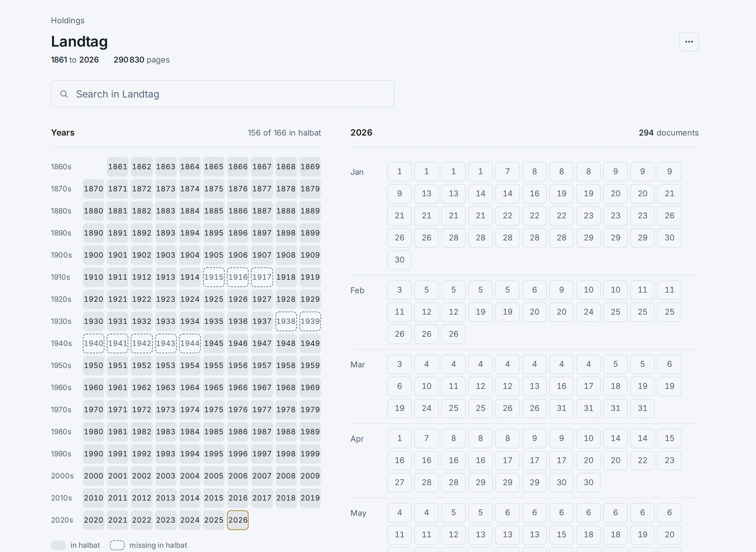
Task: Click the 1910s decade label
Action: 60,277
